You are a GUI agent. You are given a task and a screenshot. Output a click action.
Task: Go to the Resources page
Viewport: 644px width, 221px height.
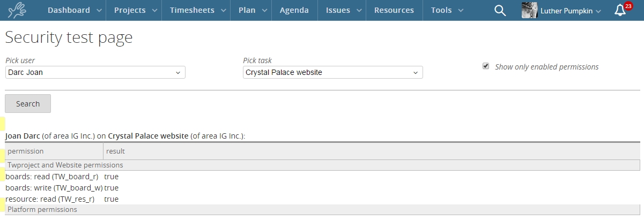394,10
